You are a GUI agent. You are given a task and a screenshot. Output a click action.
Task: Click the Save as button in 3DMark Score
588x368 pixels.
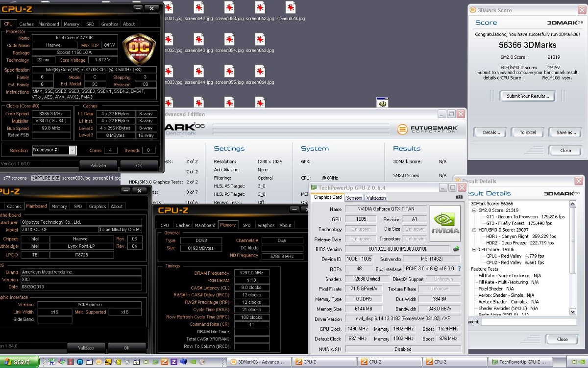point(566,132)
